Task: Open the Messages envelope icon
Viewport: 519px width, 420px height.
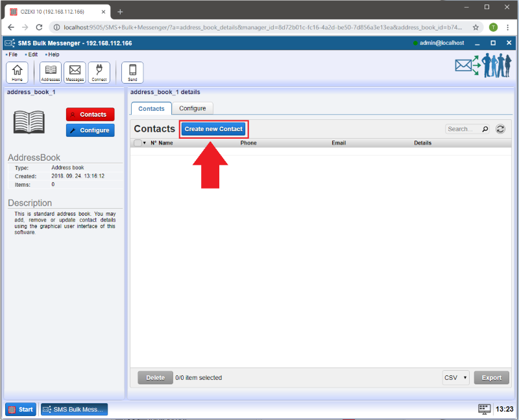Action: pos(75,72)
